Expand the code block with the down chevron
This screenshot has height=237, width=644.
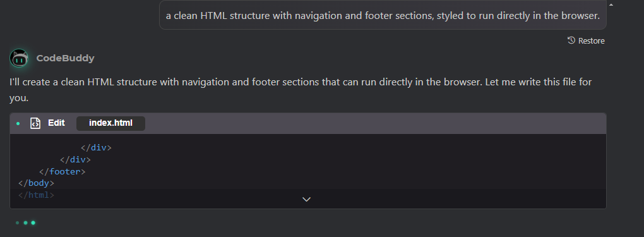coord(306,199)
